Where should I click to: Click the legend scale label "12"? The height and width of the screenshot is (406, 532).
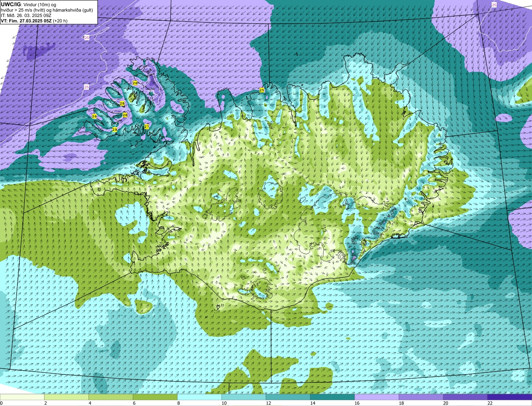point(268,403)
